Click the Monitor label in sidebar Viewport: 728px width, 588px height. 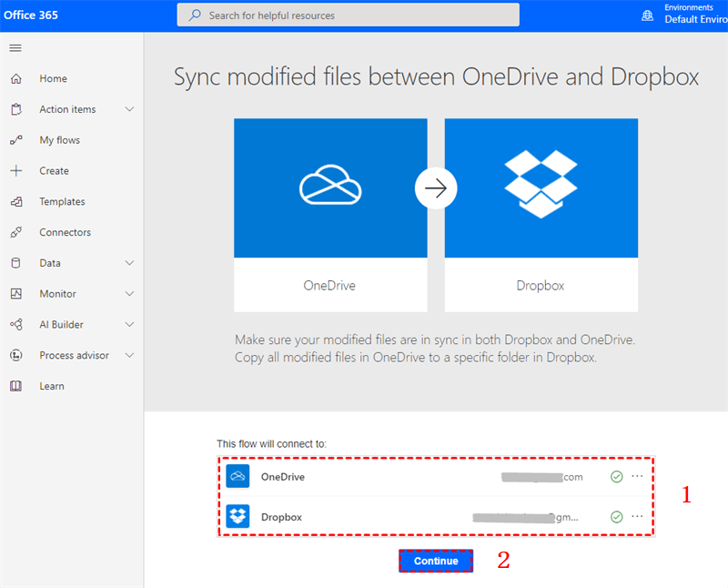(x=57, y=293)
